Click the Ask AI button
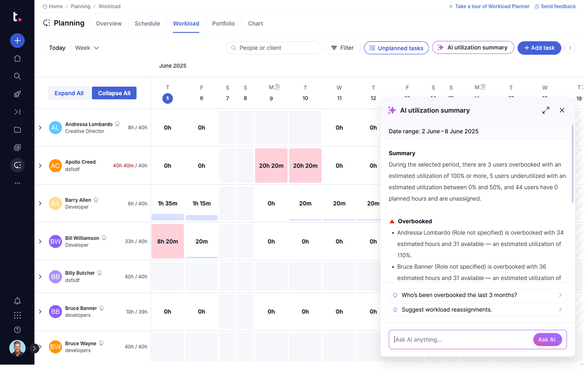The height and width of the screenshot is (376, 588). (547, 340)
